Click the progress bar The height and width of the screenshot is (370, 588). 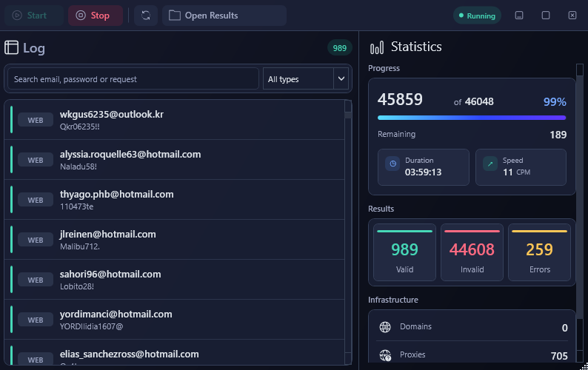point(472,118)
